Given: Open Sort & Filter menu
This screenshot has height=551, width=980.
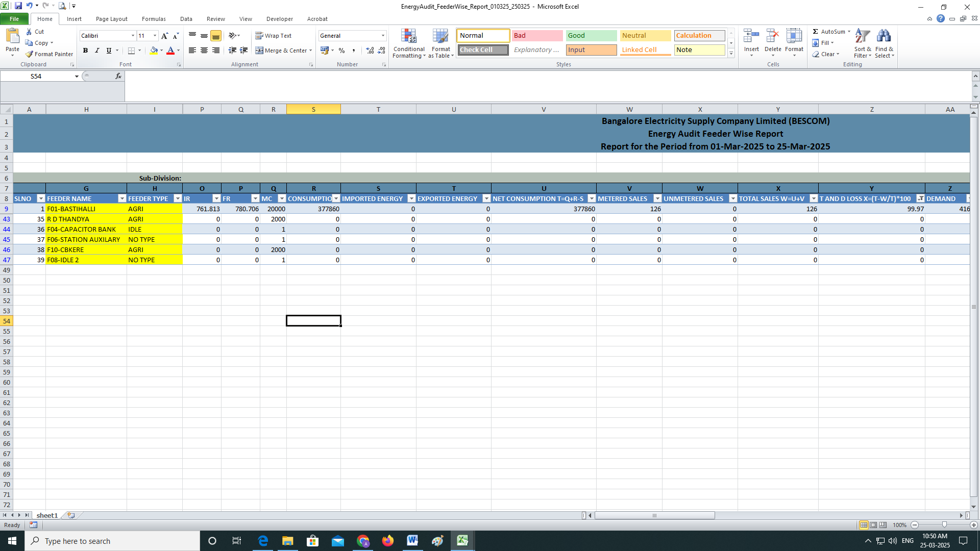Looking at the screenshot, I should [863, 43].
